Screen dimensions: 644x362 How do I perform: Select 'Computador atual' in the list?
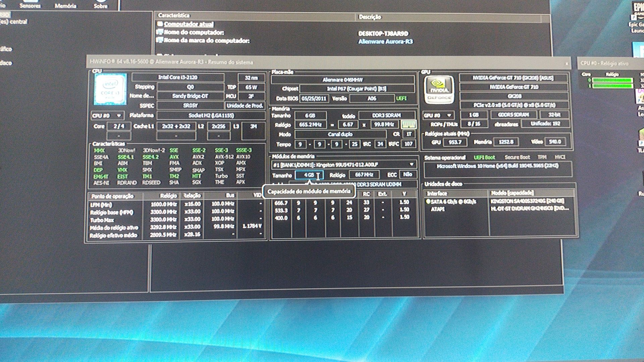[x=189, y=24]
